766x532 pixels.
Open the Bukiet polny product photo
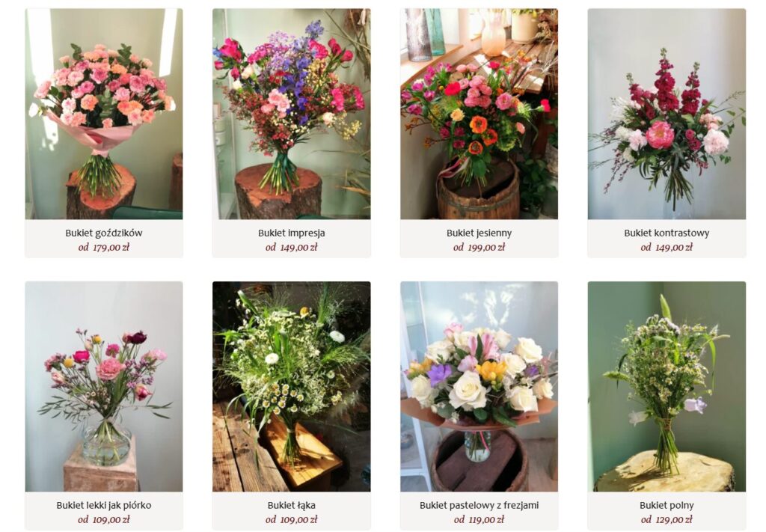tap(667, 386)
